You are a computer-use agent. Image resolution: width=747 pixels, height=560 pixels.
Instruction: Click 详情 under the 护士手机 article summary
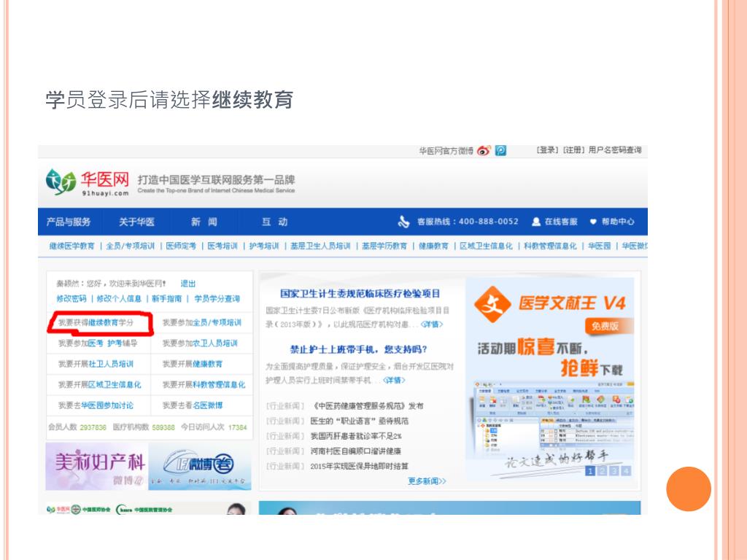pos(394,380)
